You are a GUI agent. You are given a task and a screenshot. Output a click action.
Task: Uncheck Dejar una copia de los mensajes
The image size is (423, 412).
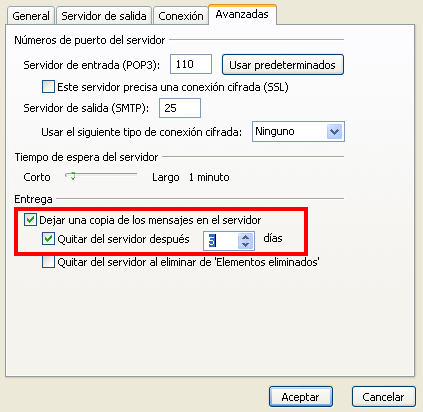point(30,220)
